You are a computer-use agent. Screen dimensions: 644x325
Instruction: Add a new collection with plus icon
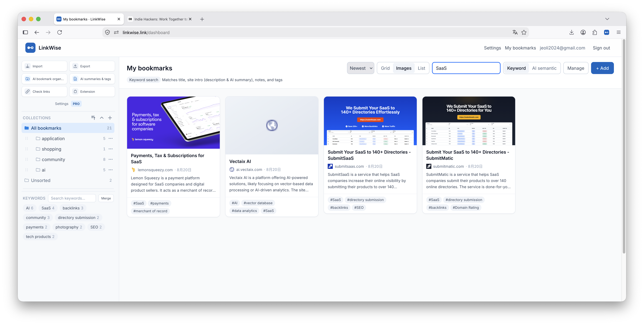click(110, 118)
